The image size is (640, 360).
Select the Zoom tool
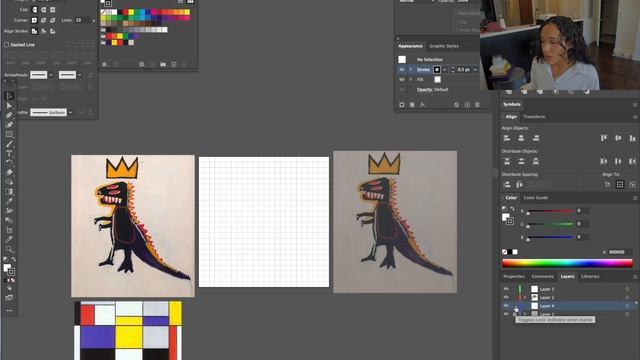point(9,249)
